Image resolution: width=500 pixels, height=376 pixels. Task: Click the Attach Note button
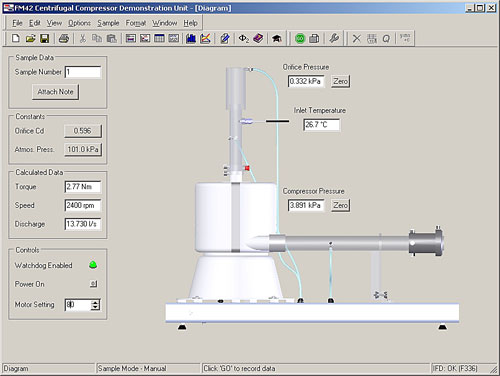click(x=55, y=92)
